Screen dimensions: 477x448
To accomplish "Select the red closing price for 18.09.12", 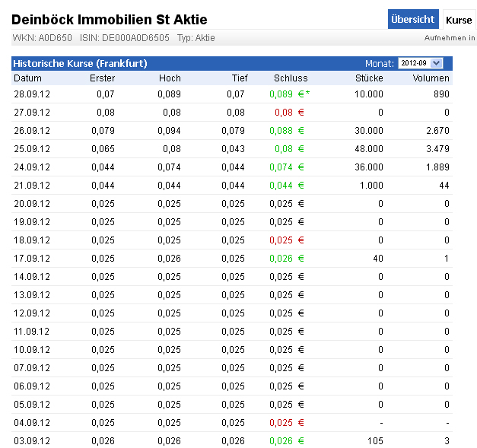I will [287, 240].
